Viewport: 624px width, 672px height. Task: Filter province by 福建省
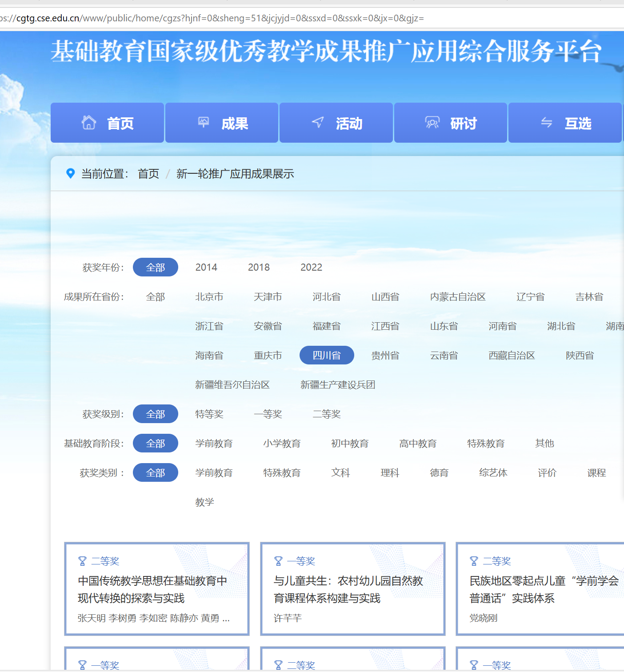pos(327,326)
